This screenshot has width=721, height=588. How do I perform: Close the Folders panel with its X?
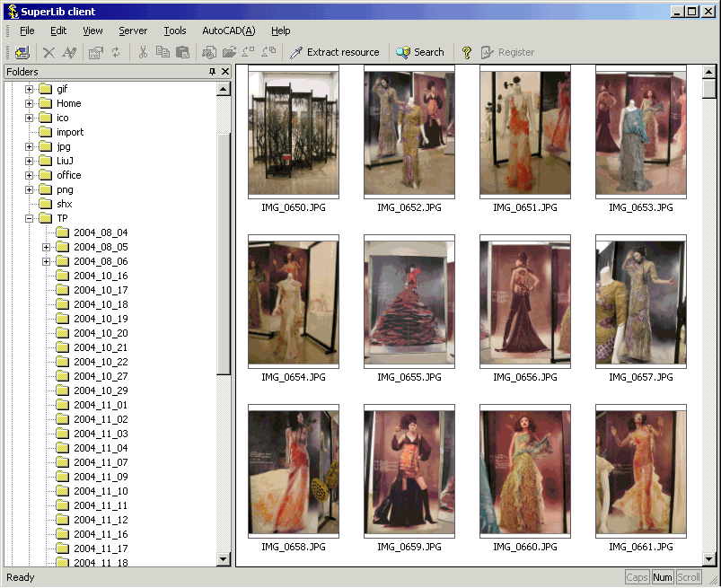click(224, 72)
